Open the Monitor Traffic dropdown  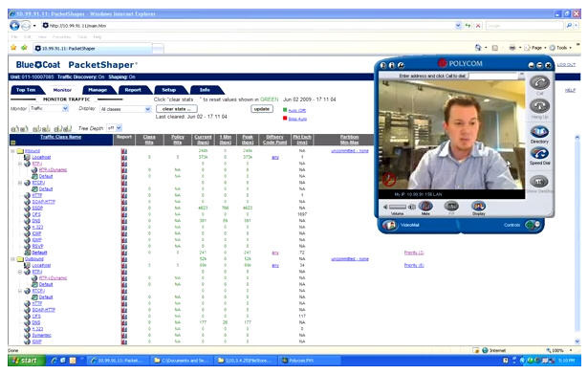pyautogui.click(x=49, y=109)
